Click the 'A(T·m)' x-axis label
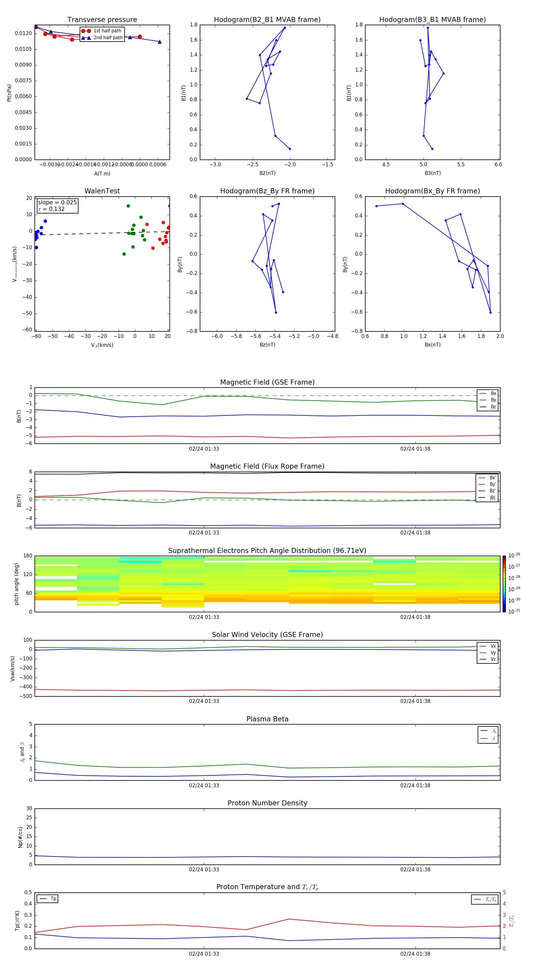 102,173
